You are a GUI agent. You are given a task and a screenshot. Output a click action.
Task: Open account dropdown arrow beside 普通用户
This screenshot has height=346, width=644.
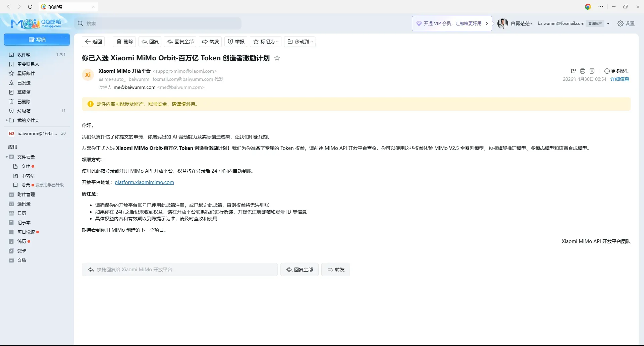tap(608, 23)
